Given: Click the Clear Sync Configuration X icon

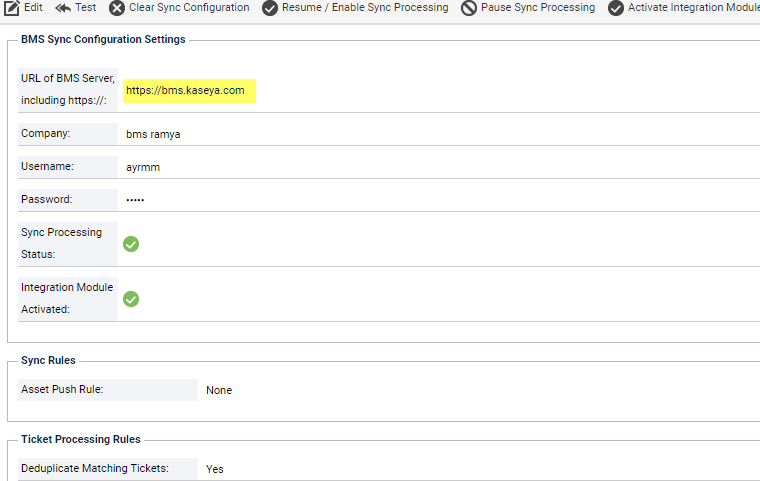Looking at the screenshot, I should pyautogui.click(x=117, y=8).
